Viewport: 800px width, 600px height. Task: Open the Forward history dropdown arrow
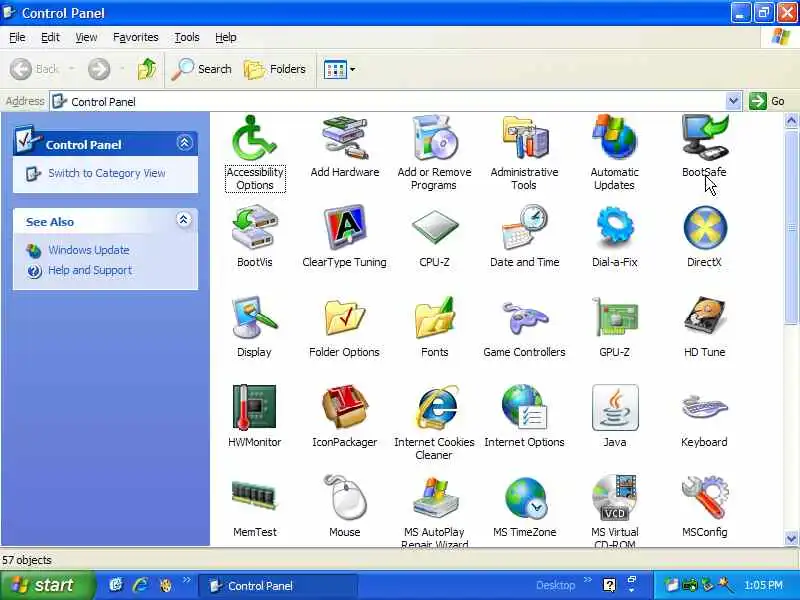122,69
